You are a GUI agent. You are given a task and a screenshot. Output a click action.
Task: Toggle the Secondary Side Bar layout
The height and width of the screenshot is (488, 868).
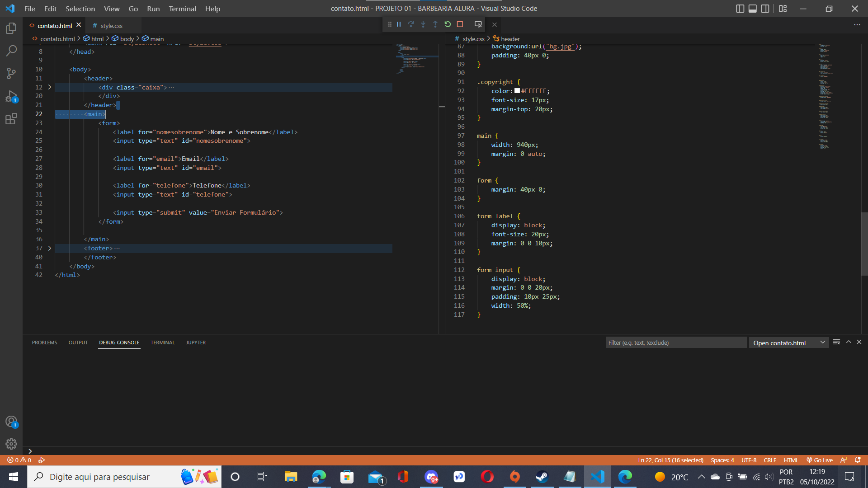(x=765, y=9)
